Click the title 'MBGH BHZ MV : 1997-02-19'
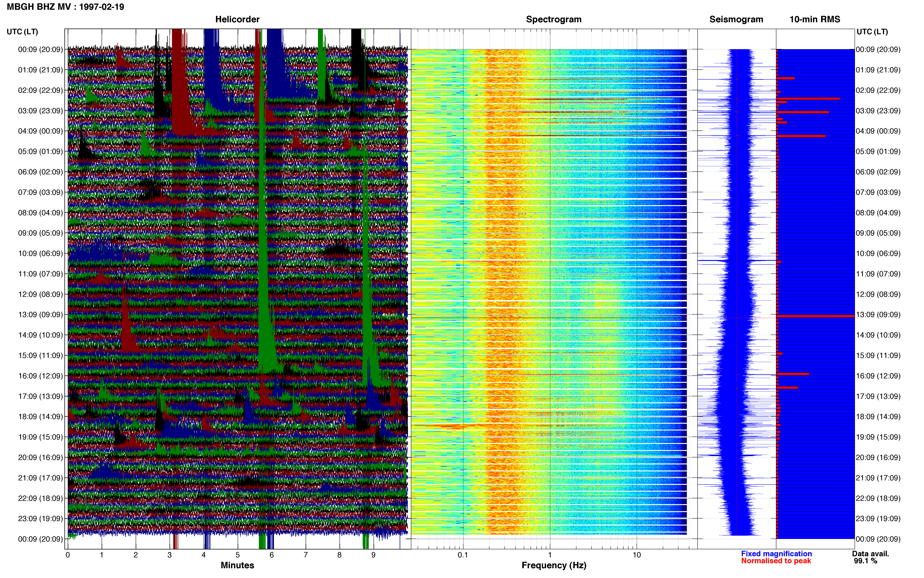The image size is (924, 578). (65, 7)
